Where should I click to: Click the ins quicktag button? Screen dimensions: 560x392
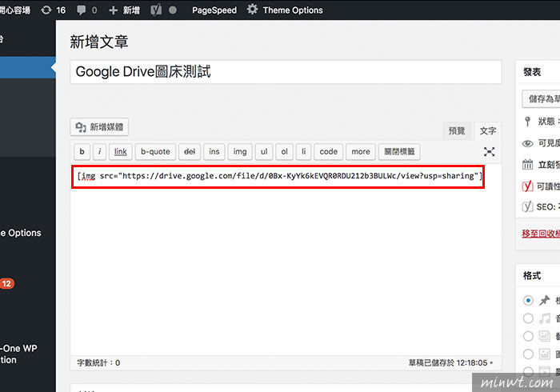click(x=214, y=151)
